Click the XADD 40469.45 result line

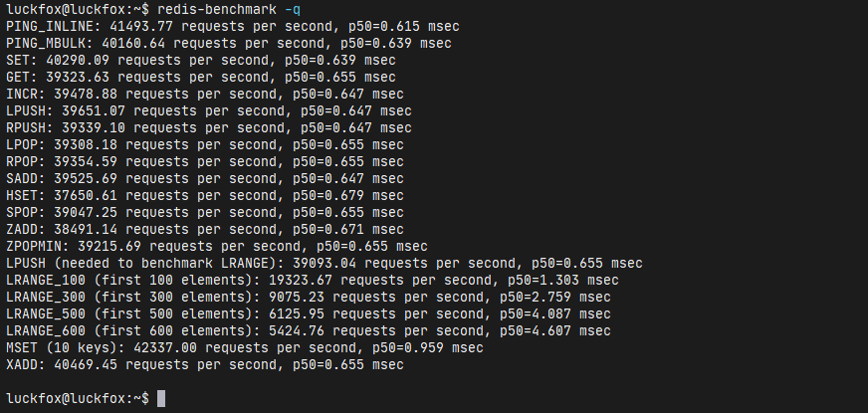tap(205, 365)
